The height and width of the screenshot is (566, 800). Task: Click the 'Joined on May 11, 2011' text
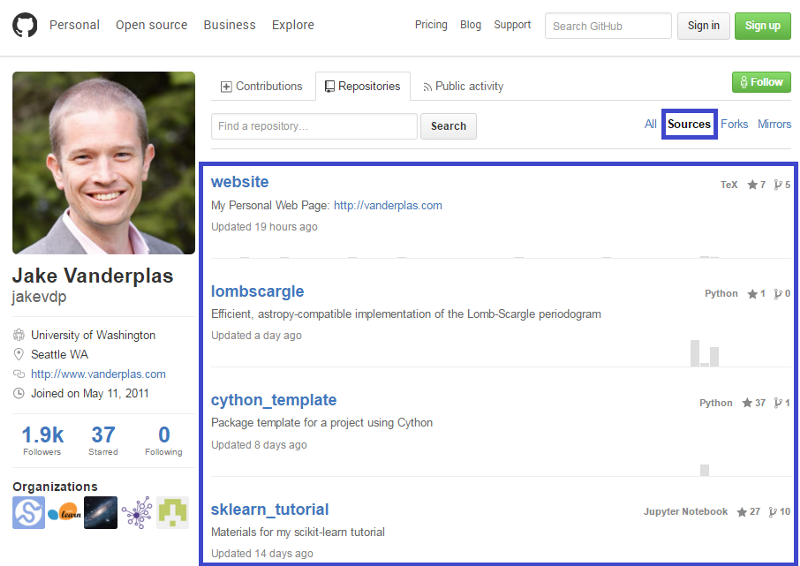click(90, 393)
